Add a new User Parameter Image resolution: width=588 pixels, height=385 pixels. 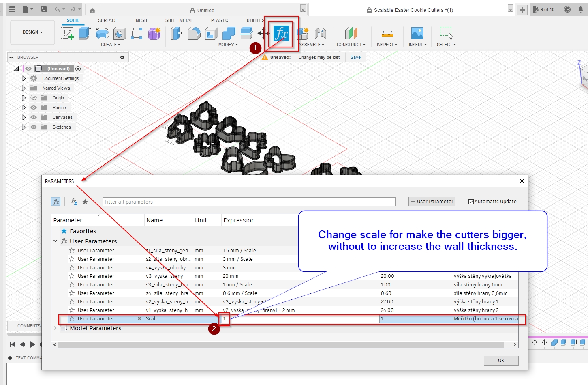pos(432,202)
